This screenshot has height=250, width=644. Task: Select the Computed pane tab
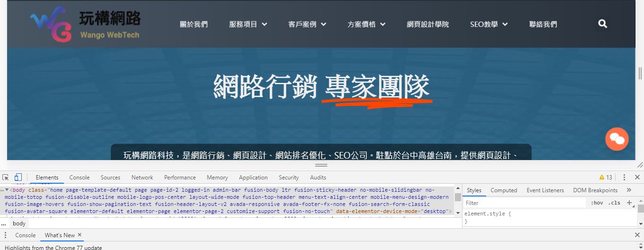point(504,190)
